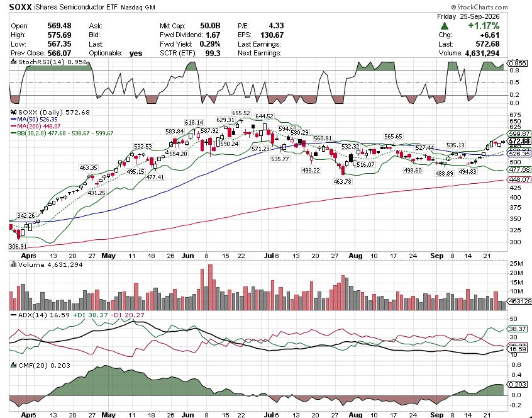The image size is (532, 418).
Task: Click the 498.22 price label
Action: (311, 170)
